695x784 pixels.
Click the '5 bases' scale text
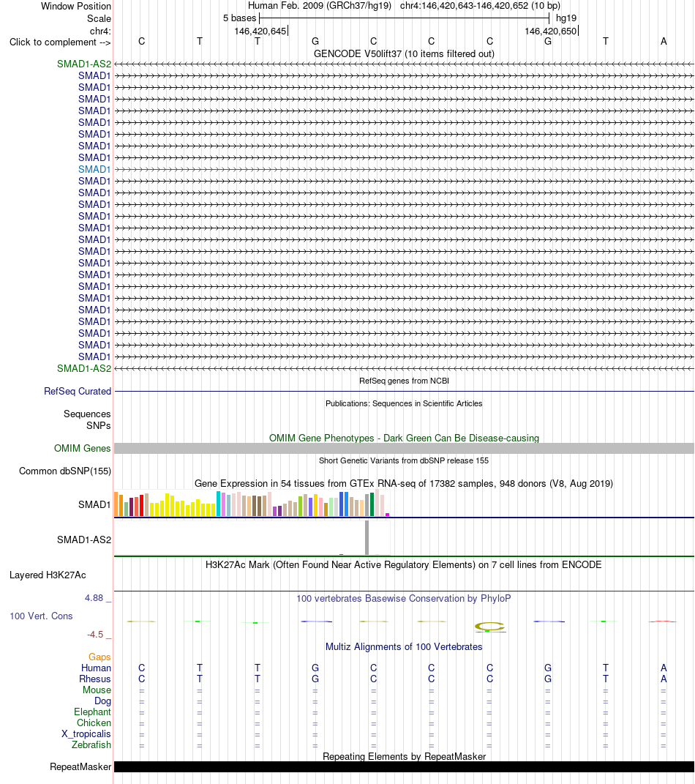point(239,18)
